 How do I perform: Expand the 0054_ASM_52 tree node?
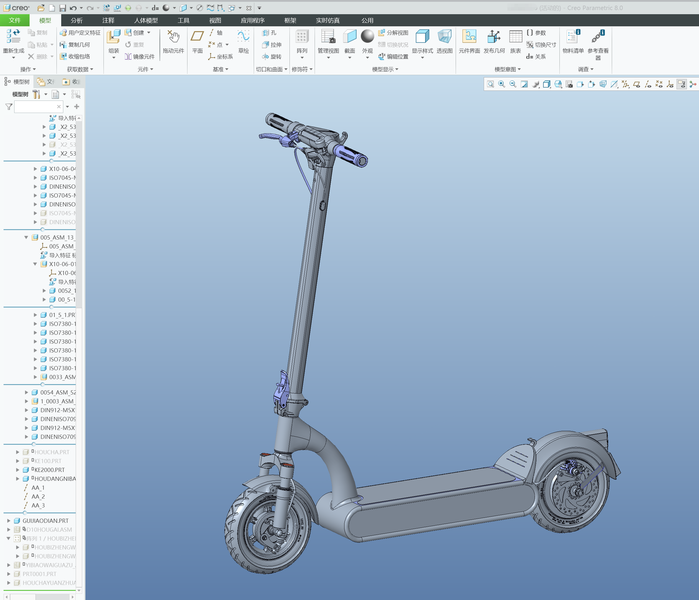click(x=26, y=392)
